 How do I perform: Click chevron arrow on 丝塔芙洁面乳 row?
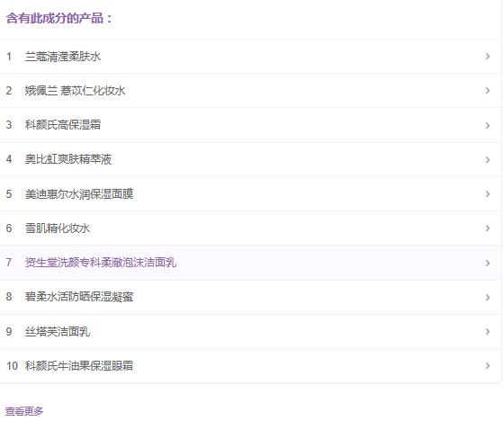click(488, 332)
